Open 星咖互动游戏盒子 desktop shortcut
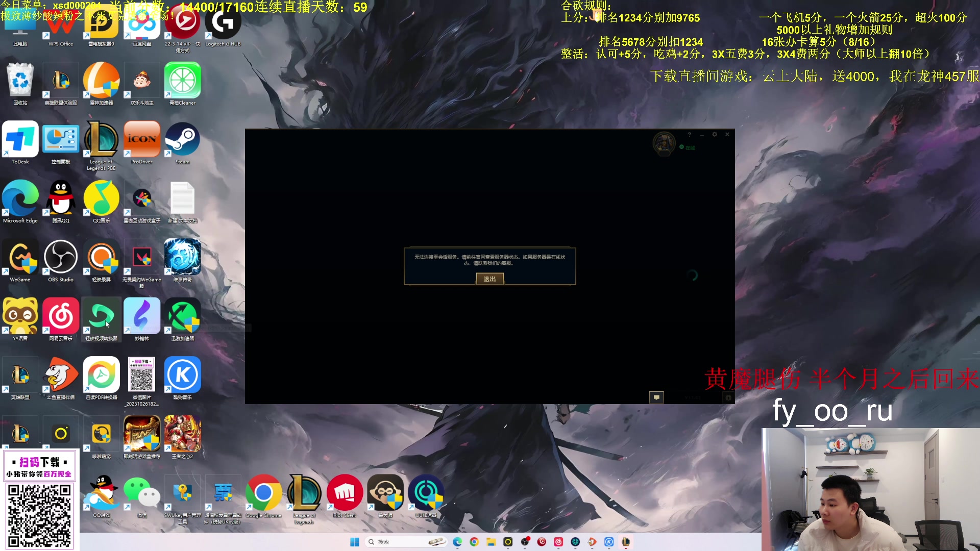The width and height of the screenshot is (980, 551). (x=142, y=202)
